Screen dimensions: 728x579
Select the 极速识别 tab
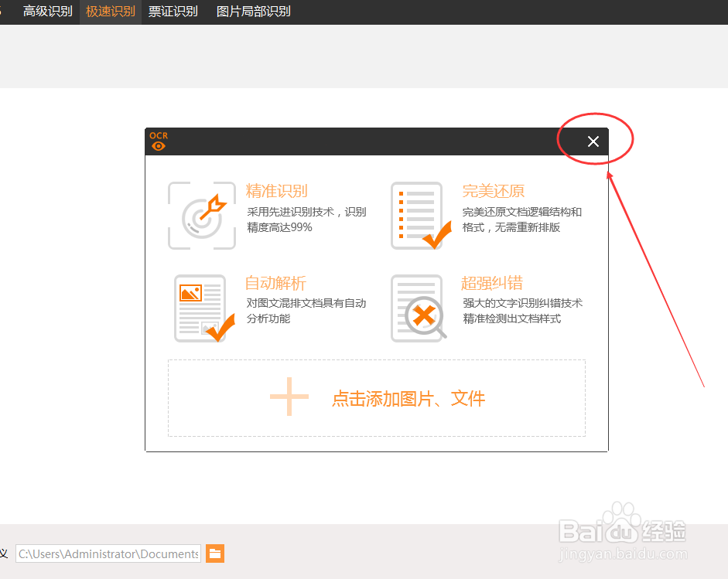coord(108,11)
